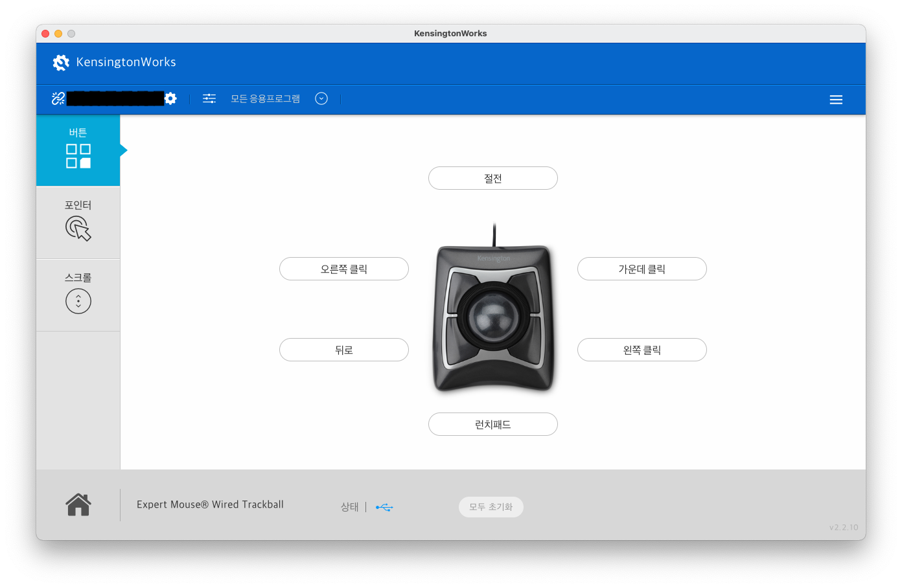Viewport: 902px width, 588px height.
Task: Expand the 모든 응용프로그램 dropdown arrow
Action: click(321, 98)
